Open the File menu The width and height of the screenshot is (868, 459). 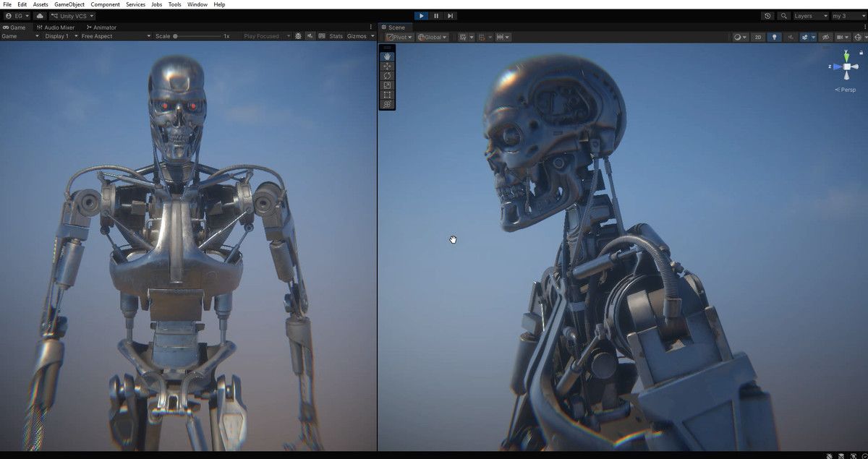(x=7, y=4)
